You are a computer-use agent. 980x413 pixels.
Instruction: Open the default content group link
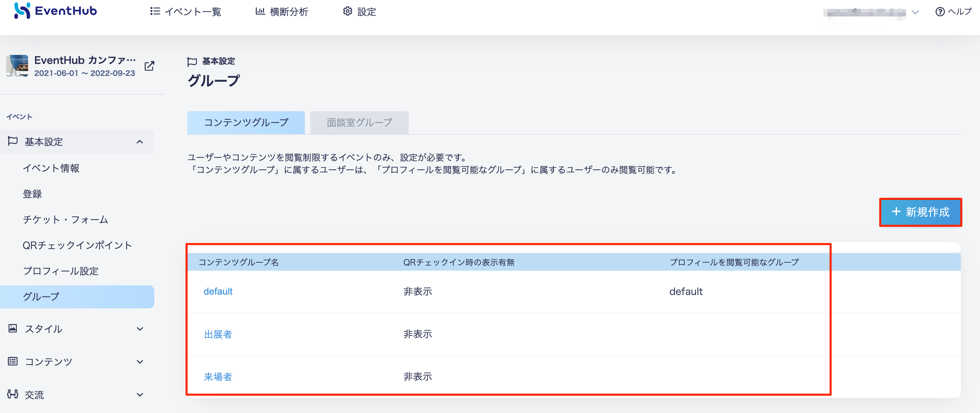click(x=218, y=292)
